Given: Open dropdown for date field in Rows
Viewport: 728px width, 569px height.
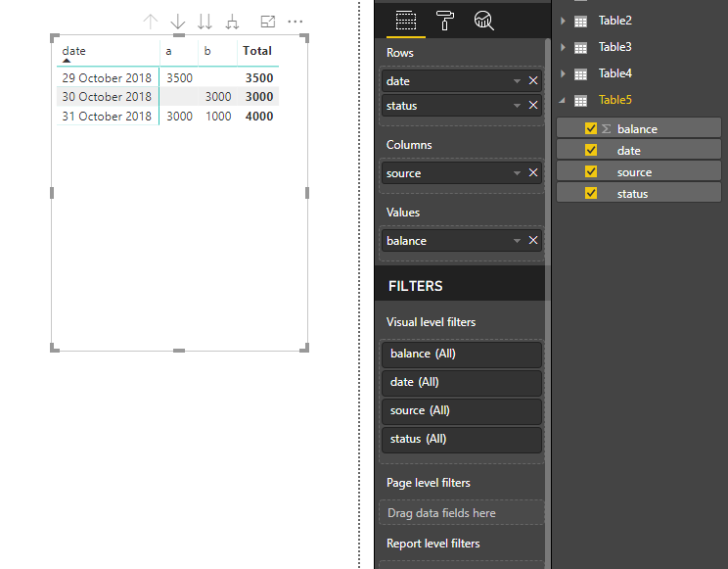Looking at the screenshot, I should pyautogui.click(x=517, y=81).
